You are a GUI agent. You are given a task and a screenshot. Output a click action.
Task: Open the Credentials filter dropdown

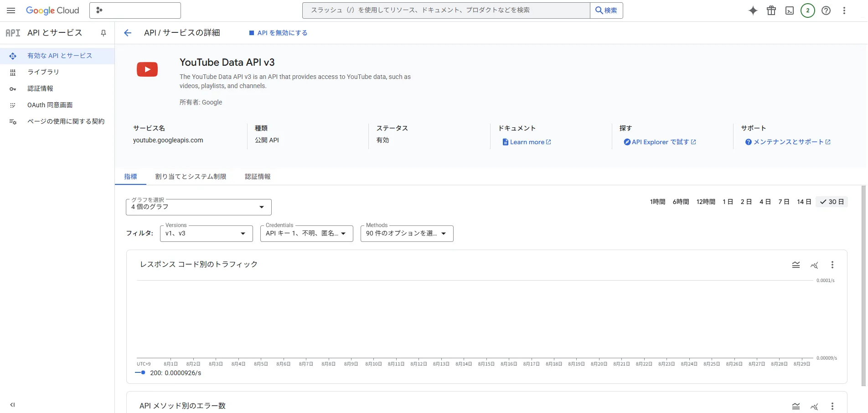307,234
